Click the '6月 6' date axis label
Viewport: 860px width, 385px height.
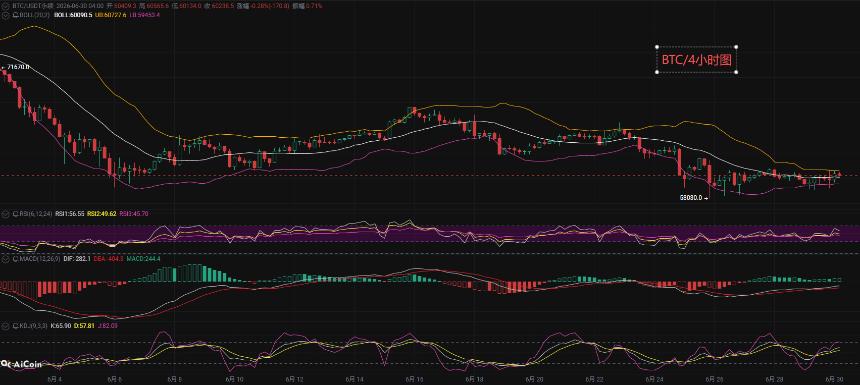[115, 379]
